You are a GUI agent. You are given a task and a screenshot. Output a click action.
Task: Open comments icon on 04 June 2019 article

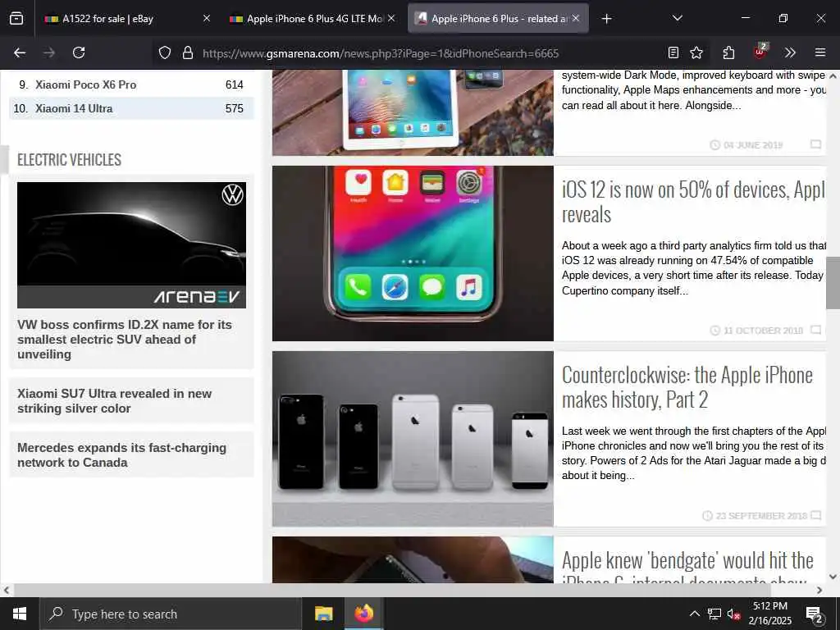click(815, 144)
